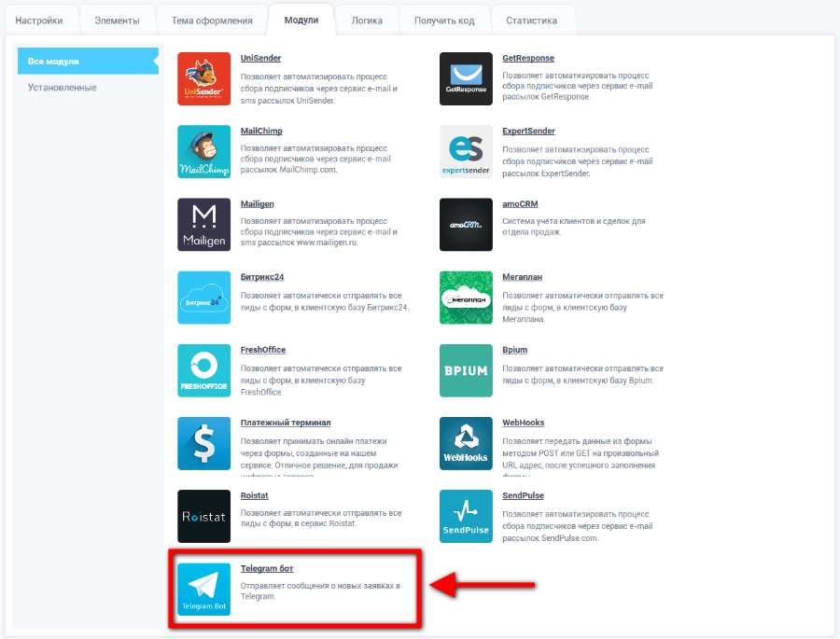Show Установленные modules in sidebar

click(62, 88)
